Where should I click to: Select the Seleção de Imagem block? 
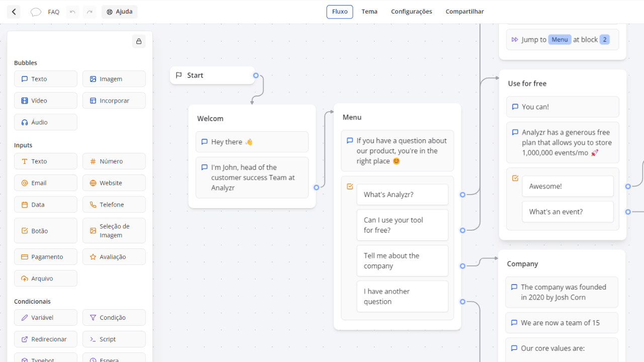[x=114, y=231]
